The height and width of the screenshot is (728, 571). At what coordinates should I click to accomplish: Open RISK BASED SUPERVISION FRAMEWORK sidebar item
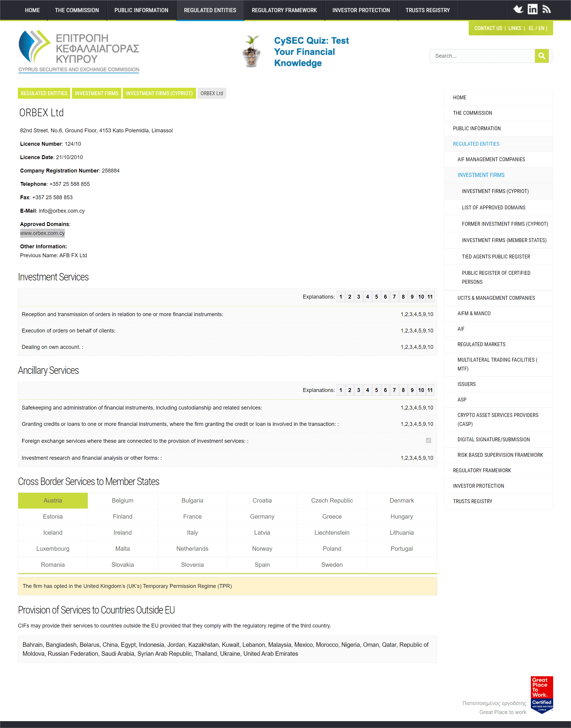[498, 455]
